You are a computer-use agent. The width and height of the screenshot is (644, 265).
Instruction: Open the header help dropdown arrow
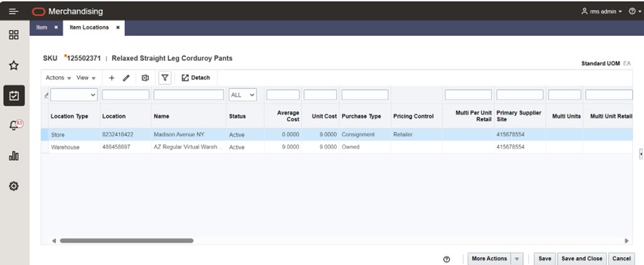(640, 12)
